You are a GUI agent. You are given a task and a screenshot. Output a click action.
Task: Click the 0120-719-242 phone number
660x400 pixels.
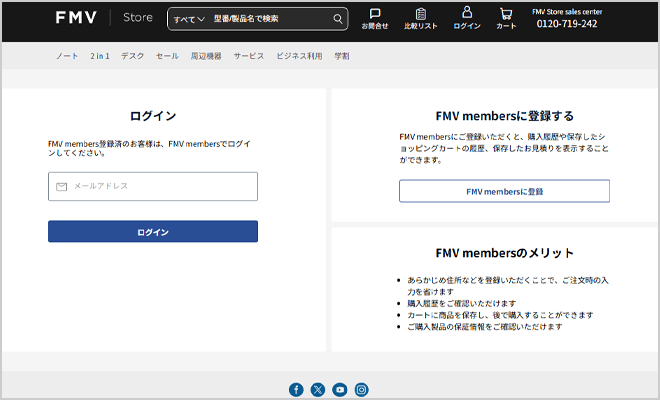click(567, 24)
